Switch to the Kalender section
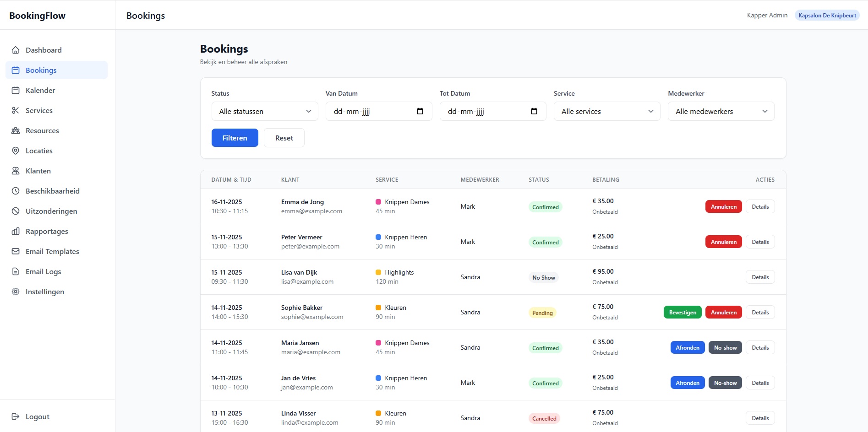 (40, 90)
